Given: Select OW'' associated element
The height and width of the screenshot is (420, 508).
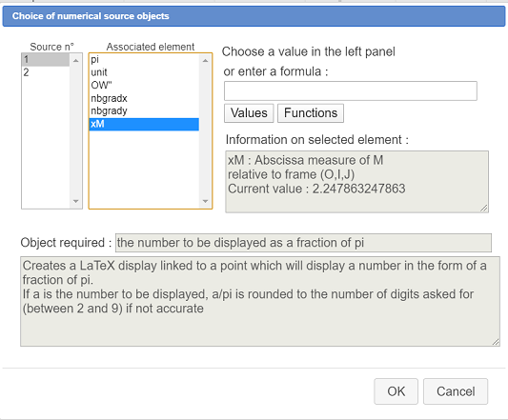Looking at the screenshot, I should coord(144,86).
